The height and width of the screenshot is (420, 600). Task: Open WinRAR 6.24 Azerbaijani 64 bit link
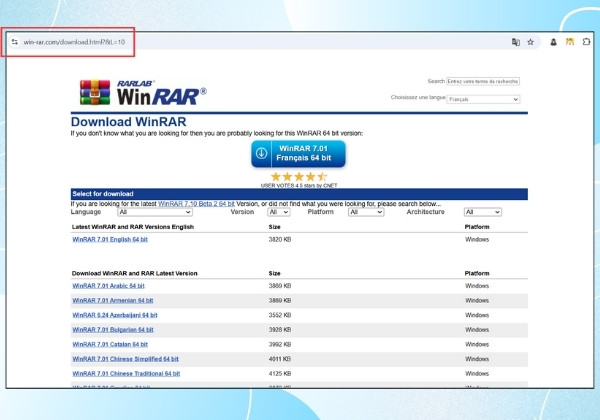(115, 315)
